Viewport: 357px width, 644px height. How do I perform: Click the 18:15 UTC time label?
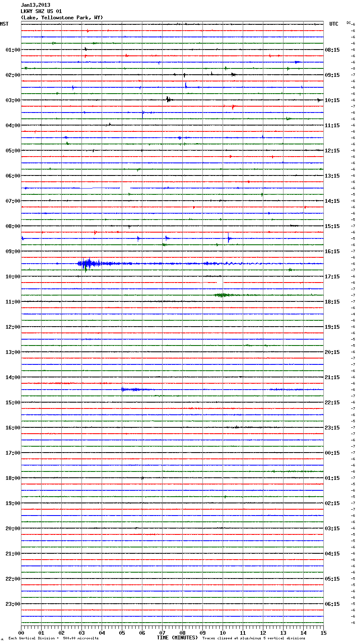pyautogui.click(x=332, y=302)
